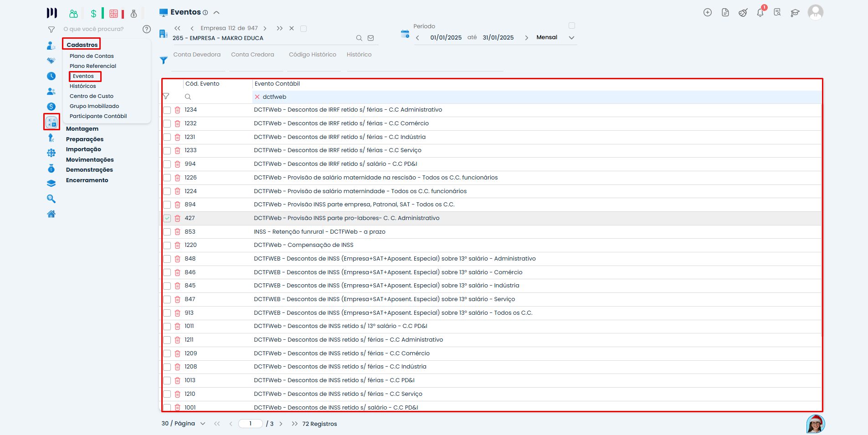Expand the 30 / Página size dropdown
The height and width of the screenshot is (435, 868).
[203, 424]
